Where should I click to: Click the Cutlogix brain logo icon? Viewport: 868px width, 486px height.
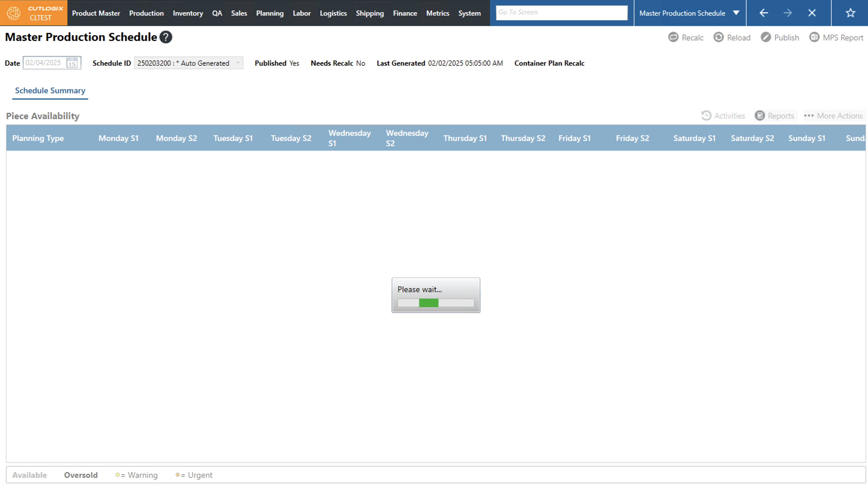click(x=14, y=13)
